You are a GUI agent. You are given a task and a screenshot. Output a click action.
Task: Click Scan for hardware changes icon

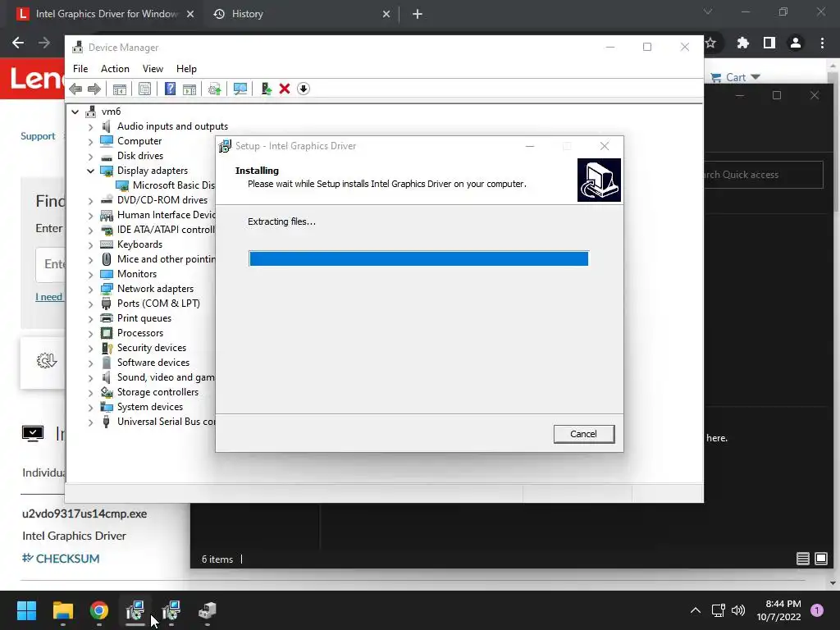(240, 89)
